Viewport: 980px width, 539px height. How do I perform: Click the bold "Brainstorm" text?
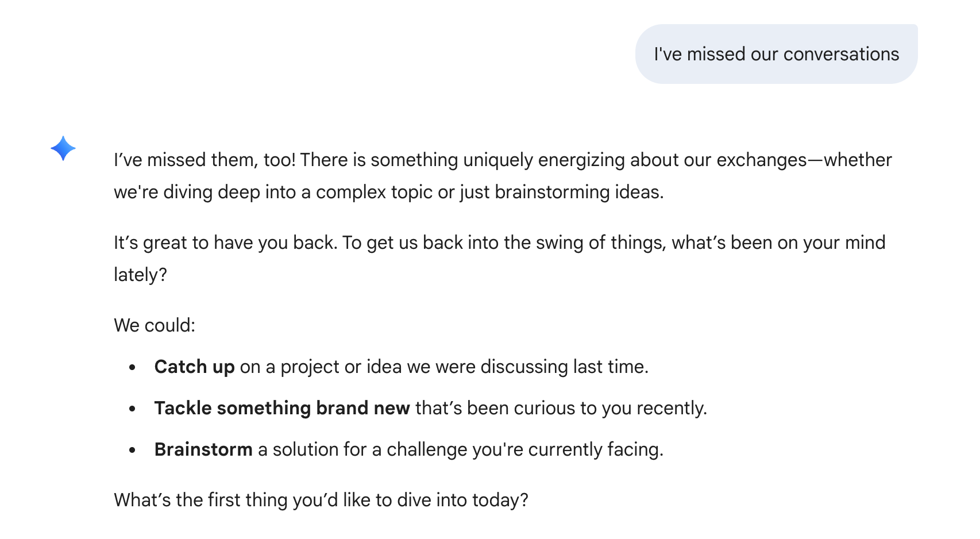(203, 449)
